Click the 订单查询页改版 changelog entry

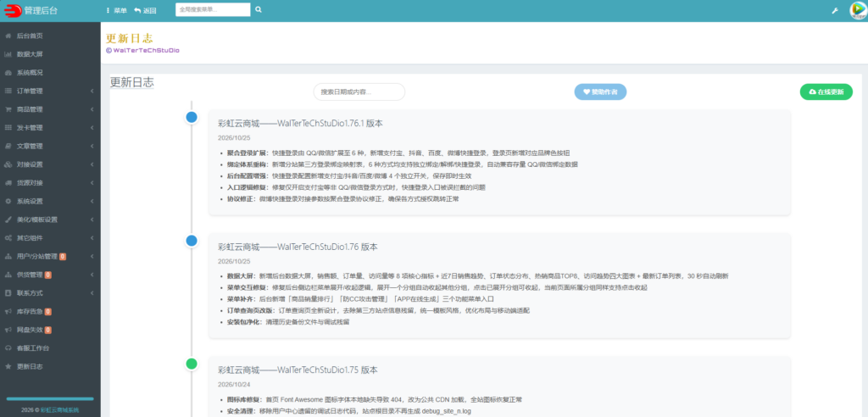[x=378, y=311]
